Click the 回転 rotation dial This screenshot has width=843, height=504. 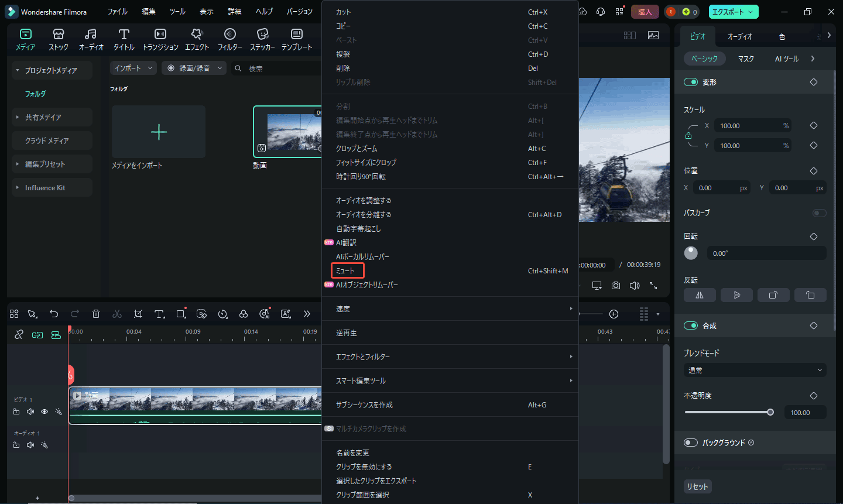pyautogui.click(x=691, y=253)
